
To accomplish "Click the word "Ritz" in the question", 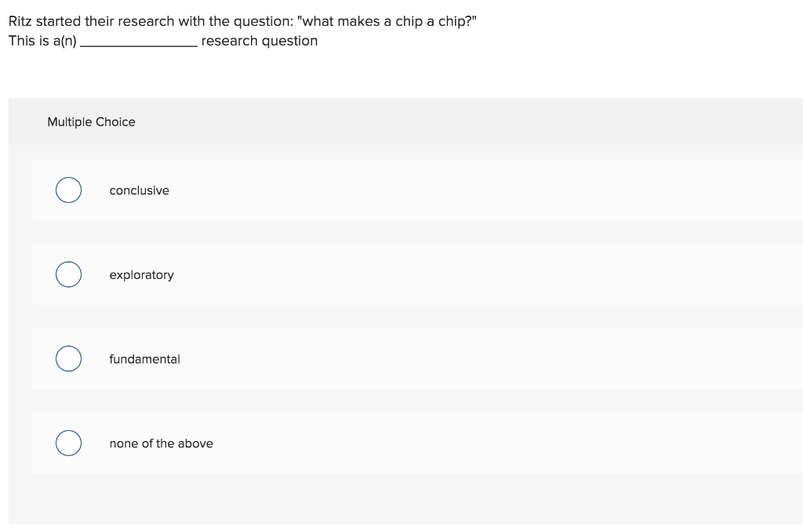I will coord(17,21).
